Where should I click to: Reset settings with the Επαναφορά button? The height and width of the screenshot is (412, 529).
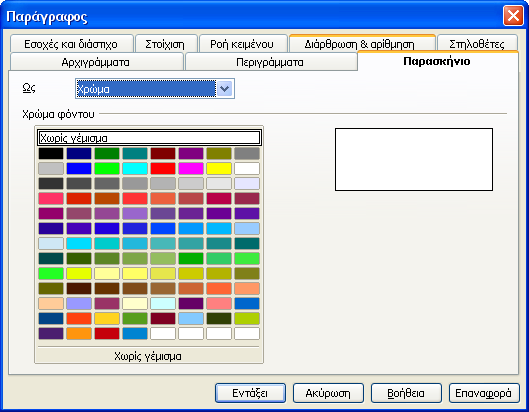pyautogui.click(x=484, y=393)
